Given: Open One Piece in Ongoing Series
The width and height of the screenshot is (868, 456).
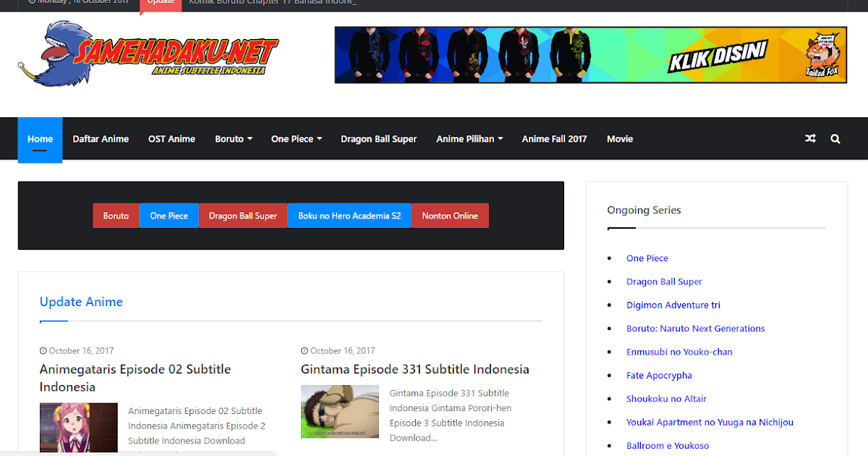Looking at the screenshot, I should coord(647,258).
